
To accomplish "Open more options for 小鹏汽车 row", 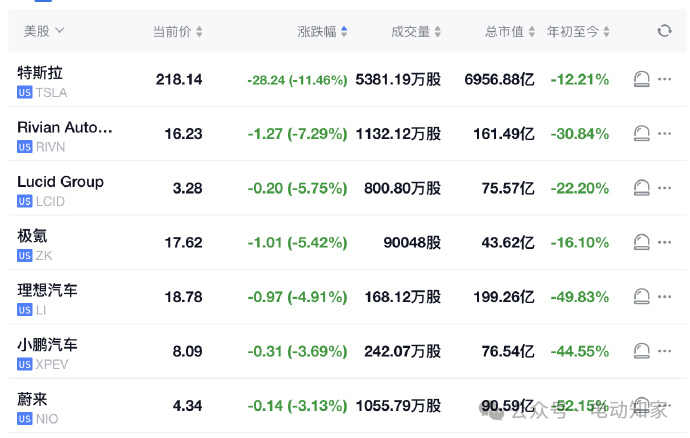I will 664,351.
